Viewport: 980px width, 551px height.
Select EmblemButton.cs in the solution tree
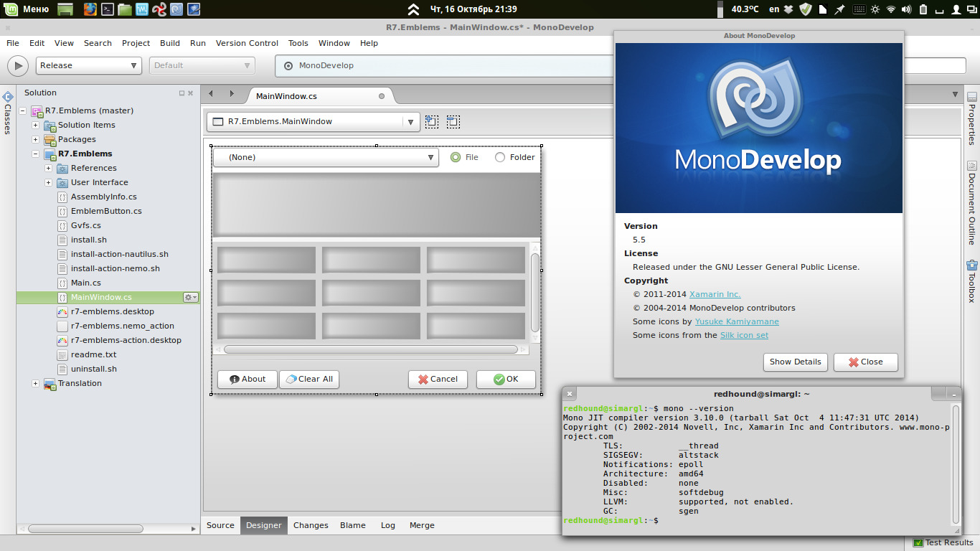[106, 211]
